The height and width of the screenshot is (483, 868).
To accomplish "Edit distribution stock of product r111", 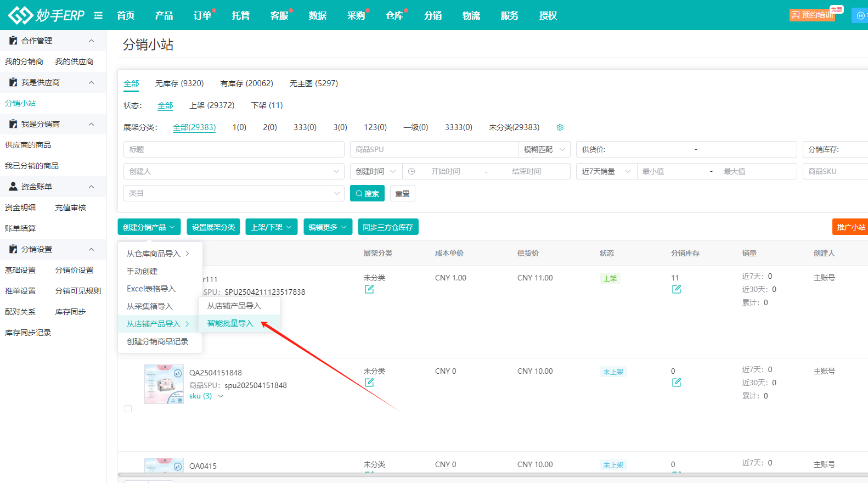I will (677, 289).
